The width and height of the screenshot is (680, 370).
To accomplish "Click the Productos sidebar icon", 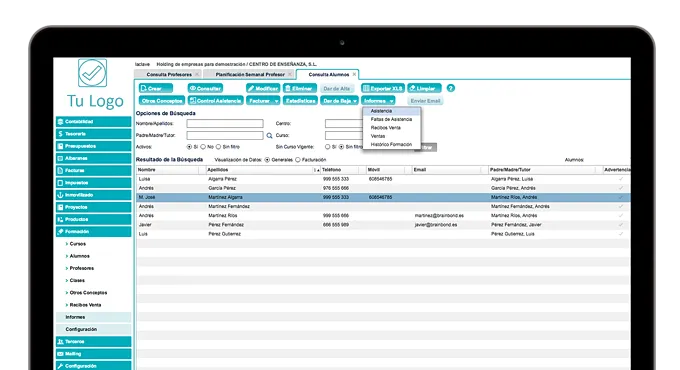I will 60,219.
